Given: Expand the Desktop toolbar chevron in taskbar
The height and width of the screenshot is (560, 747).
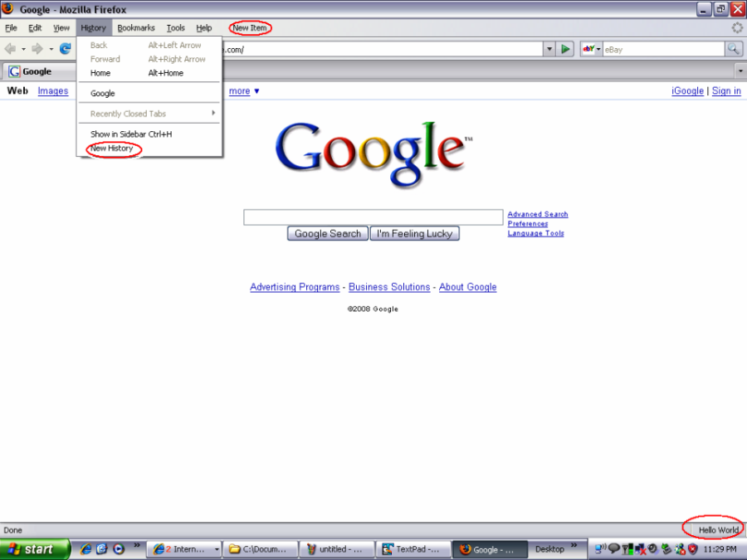Looking at the screenshot, I should (x=574, y=545).
